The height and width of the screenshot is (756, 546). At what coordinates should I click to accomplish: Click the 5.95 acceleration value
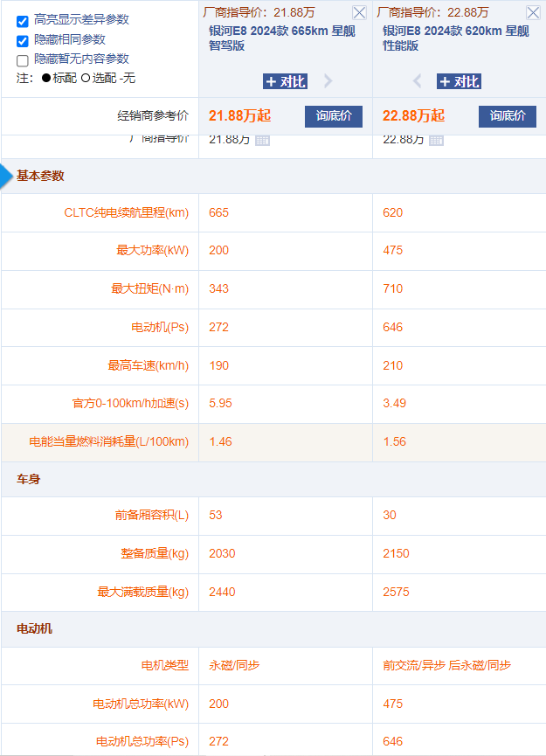point(221,403)
